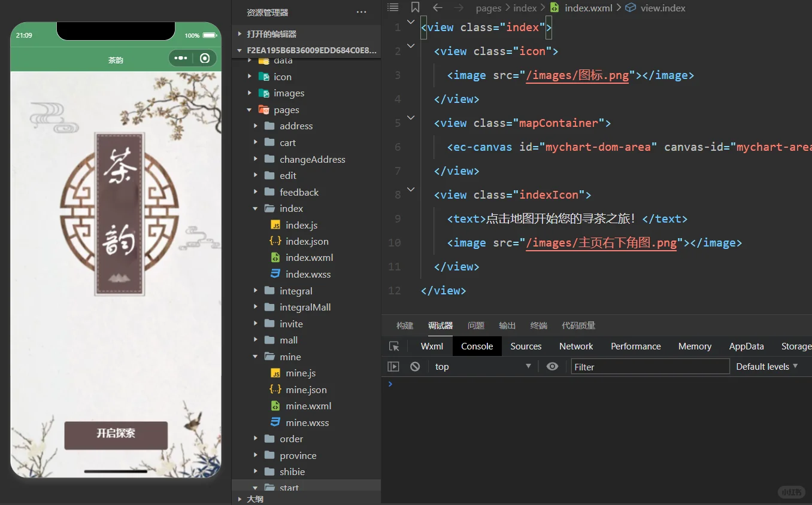
Task: Switch to the 终端 panel tab
Action: click(539, 325)
